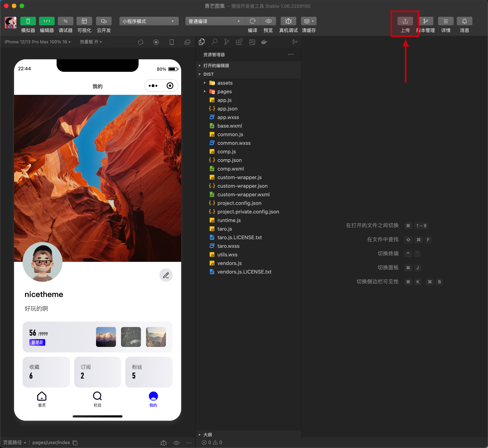Open the explorer files icon

pyautogui.click(x=202, y=42)
